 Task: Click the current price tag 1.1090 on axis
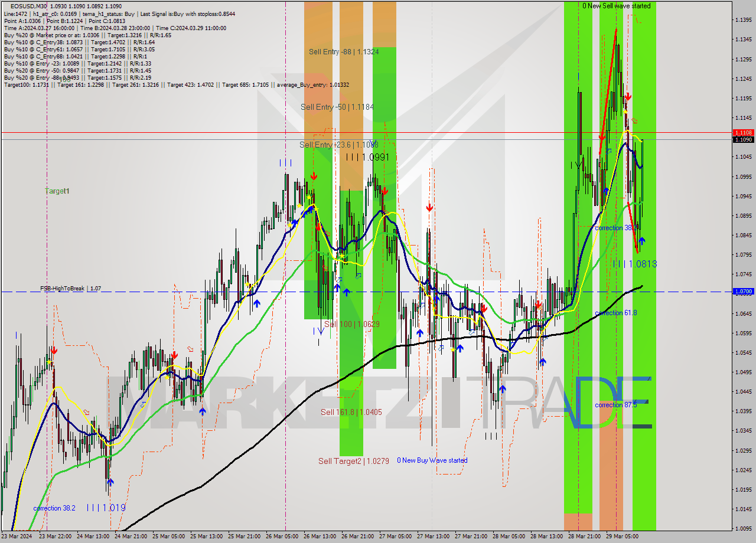[743, 139]
